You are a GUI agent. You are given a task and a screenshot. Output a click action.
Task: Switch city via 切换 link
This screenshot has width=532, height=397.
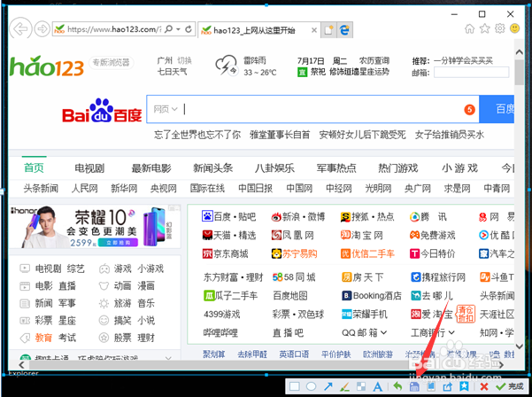(184, 61)
